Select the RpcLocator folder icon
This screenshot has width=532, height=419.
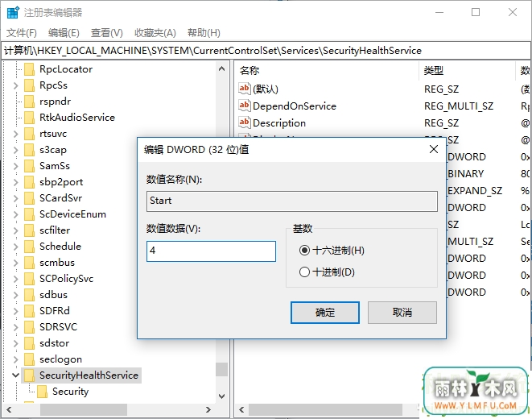30,69
